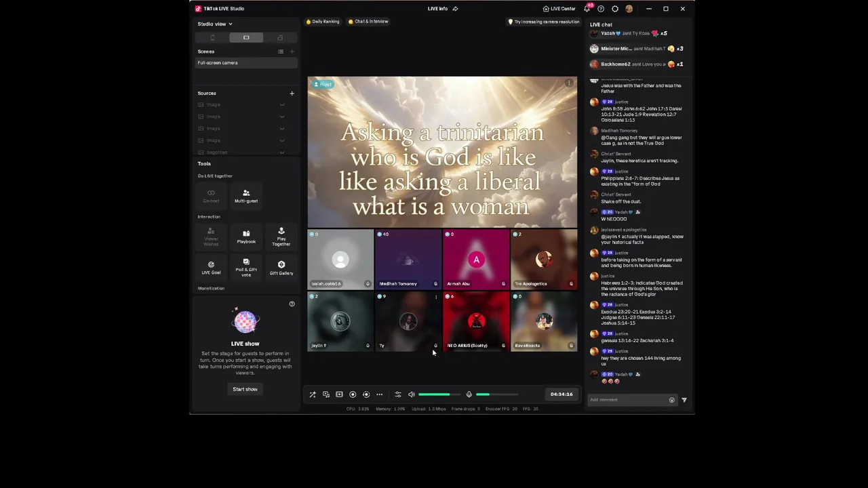The width and height of the screenshot is (868, 488).
Task: Open the Play Together tool
Action: click(x=281, y=237)
